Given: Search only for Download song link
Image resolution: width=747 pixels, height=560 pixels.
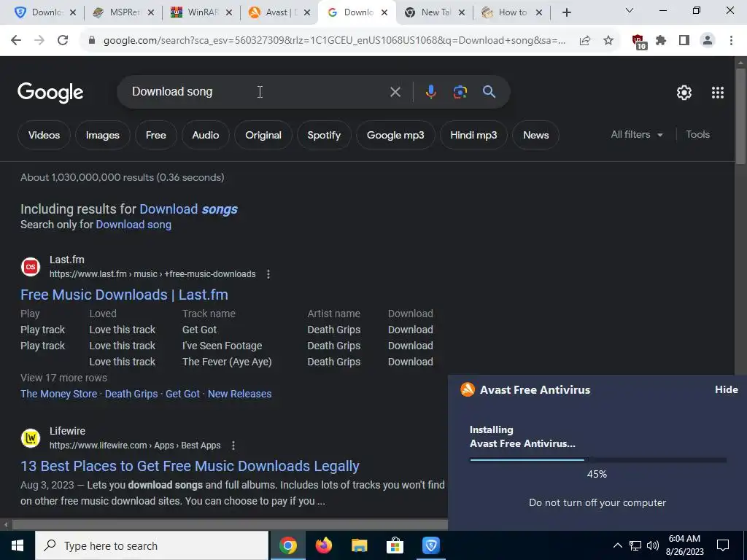Looking at the screenshot, I should [x=133, y=225].
